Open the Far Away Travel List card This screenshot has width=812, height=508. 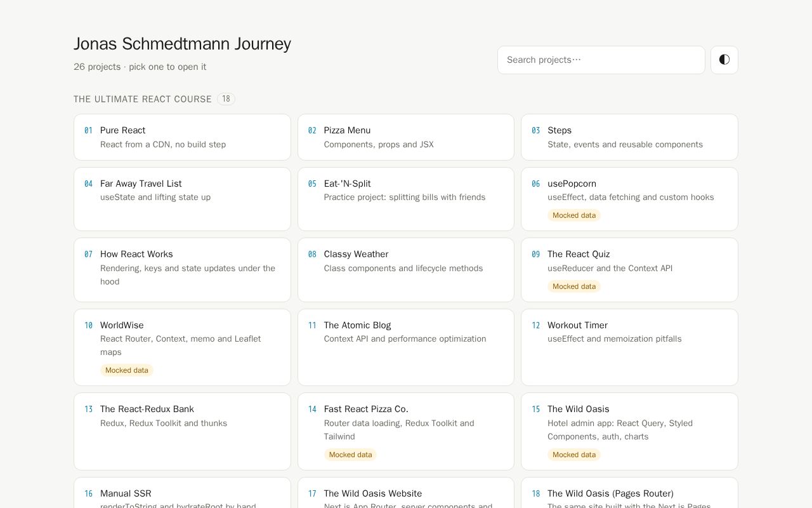click(182, 199)
